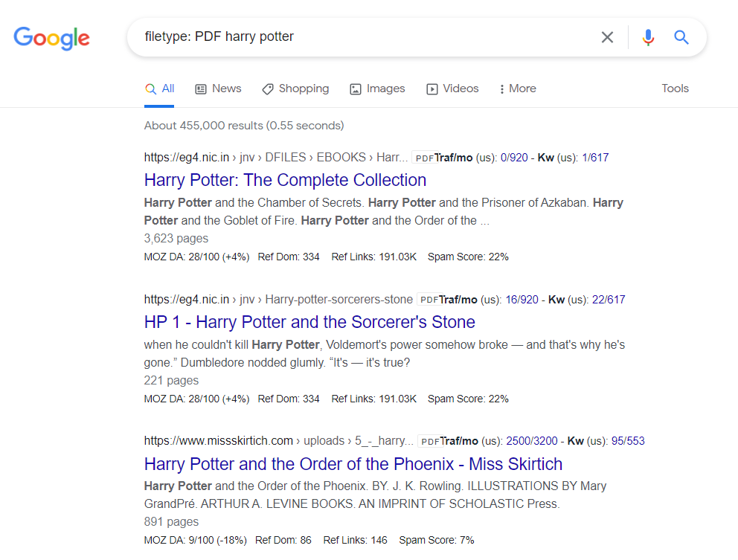The width and height of the screenshot is (738, 560).
Task: Click MOZ DA: 9/100 (-18%) metric
Action: point(196,540)
